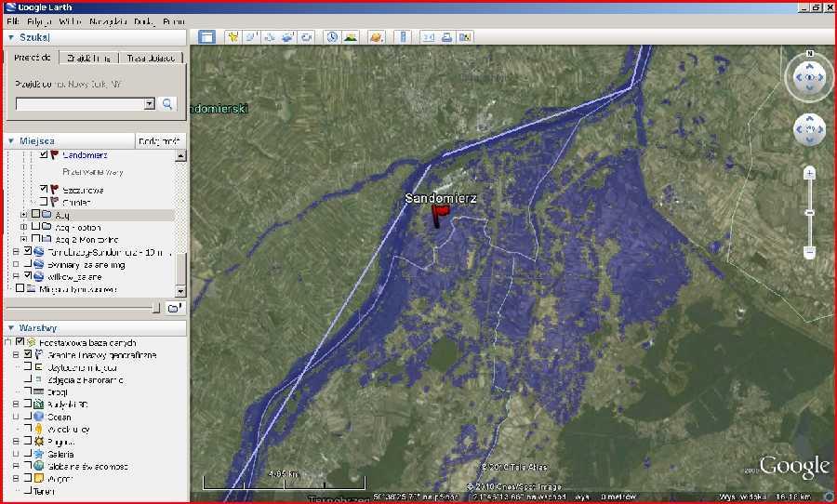Expand the Budynki 3D layer node
837x504 pixels.
tap(16, 405)
